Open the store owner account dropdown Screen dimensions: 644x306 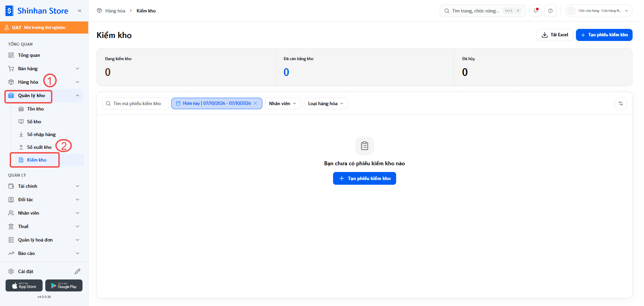point(599,11)
